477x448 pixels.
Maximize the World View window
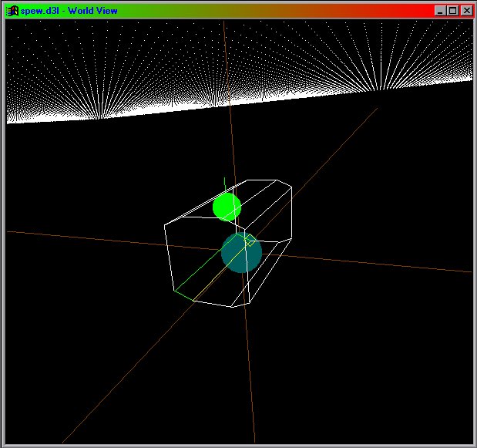point(452,11)
